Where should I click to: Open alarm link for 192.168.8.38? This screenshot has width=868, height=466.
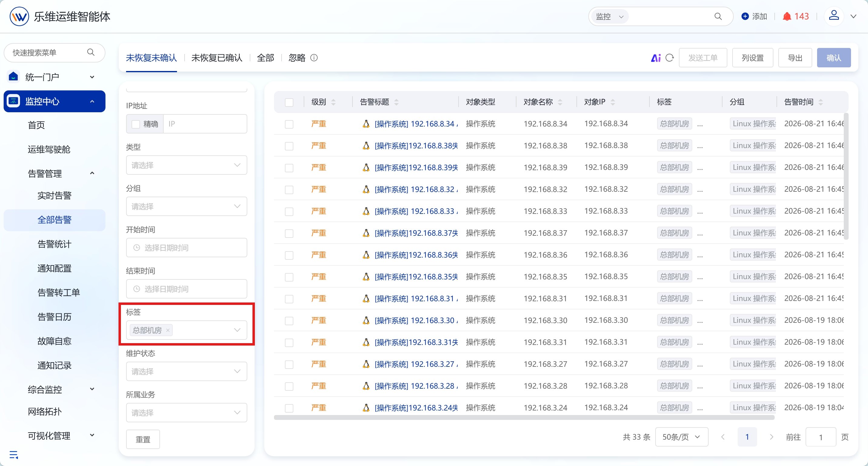[x=416, y=146]
